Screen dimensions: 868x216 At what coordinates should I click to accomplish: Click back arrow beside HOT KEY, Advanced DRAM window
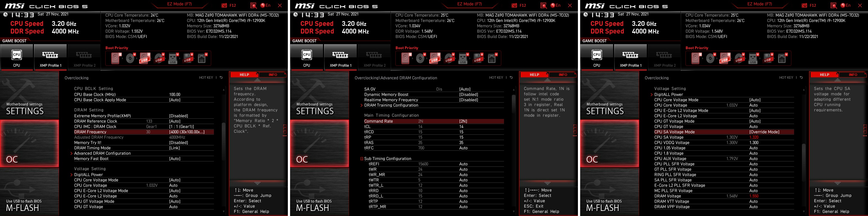pyautogui.click(x=511, y=78)
